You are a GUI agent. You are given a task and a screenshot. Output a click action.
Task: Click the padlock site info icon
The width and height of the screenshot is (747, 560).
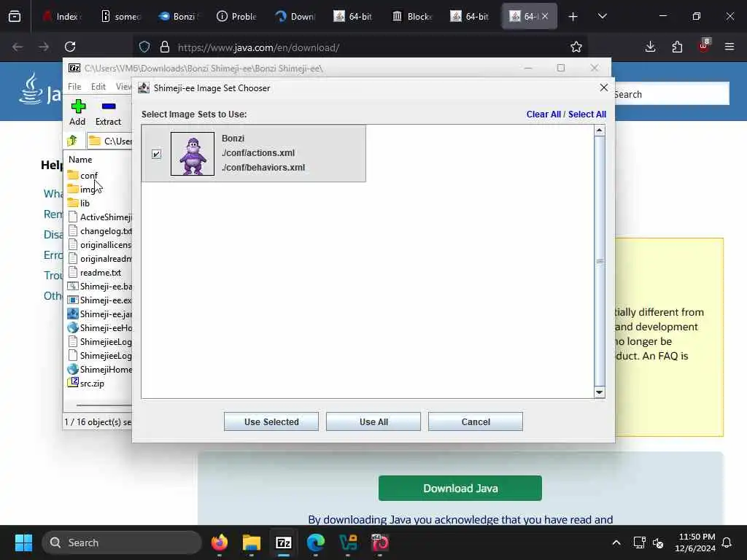pos(165,47)
